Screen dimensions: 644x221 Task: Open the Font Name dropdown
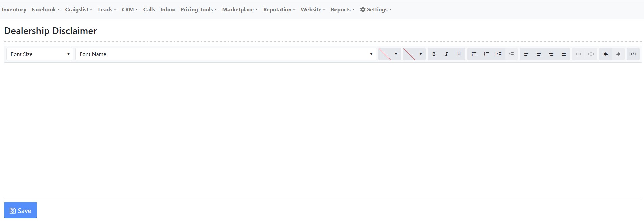pos(225,54)
